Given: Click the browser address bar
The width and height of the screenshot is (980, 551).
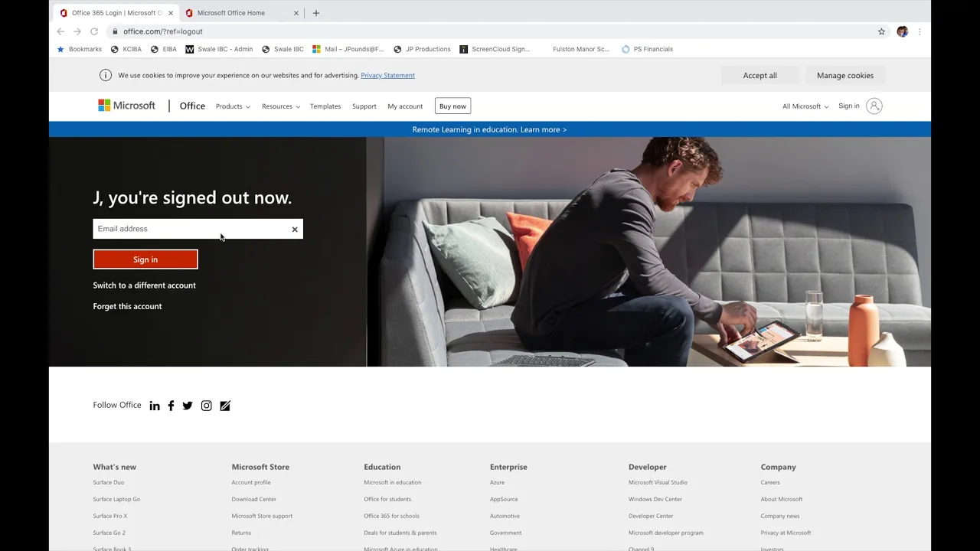Looking at the screenshot, I should pyautogui.click(x=490, y=31).
